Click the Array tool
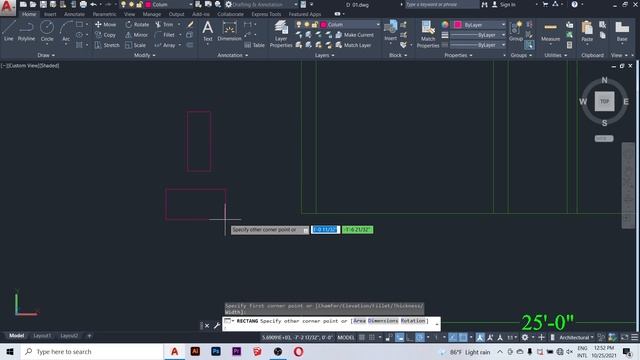The width and height of the screenshot is (640, 360). click(165, 45)
